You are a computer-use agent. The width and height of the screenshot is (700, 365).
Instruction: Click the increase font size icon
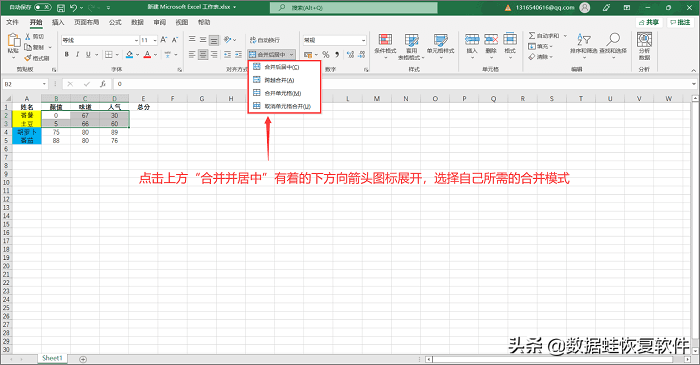[x=164, y=40]
